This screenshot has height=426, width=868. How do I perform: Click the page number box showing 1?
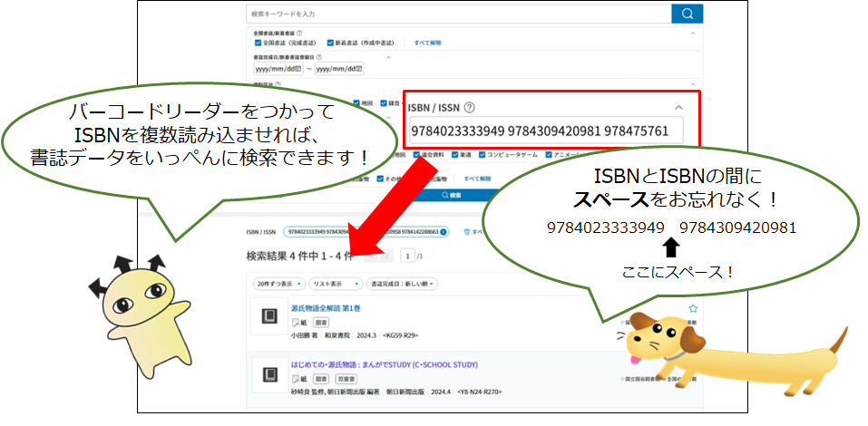[408, 257]
